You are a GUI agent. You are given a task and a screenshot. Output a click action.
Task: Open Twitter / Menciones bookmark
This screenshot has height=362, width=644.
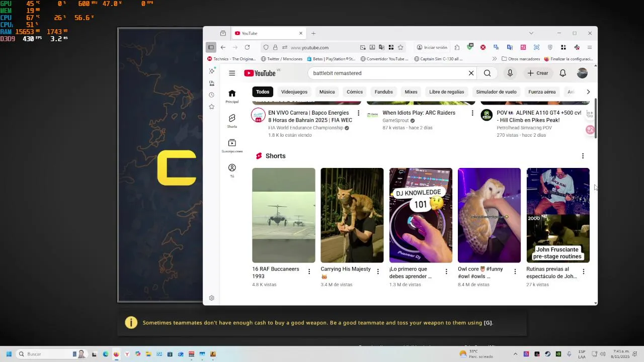point(281,59)
